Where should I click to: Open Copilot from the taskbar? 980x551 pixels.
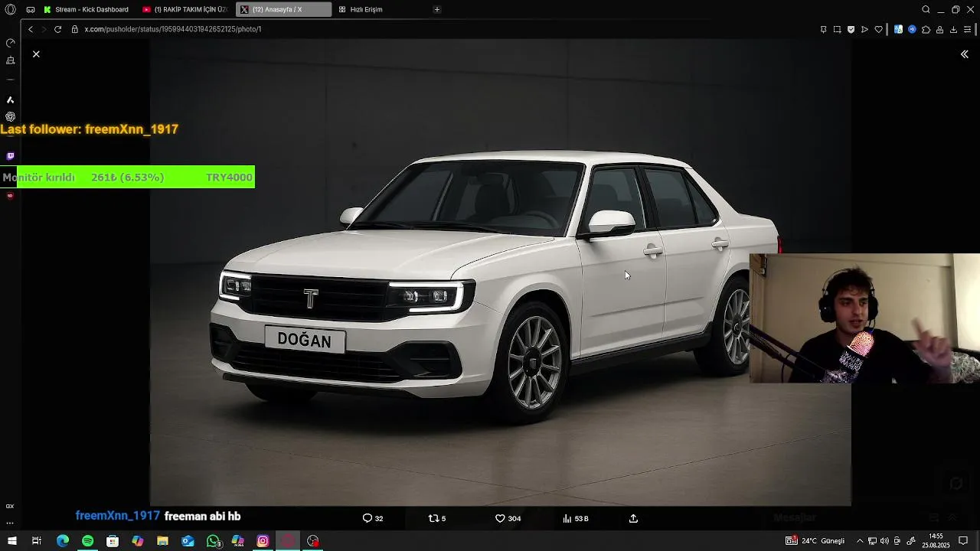pos(138,541)
